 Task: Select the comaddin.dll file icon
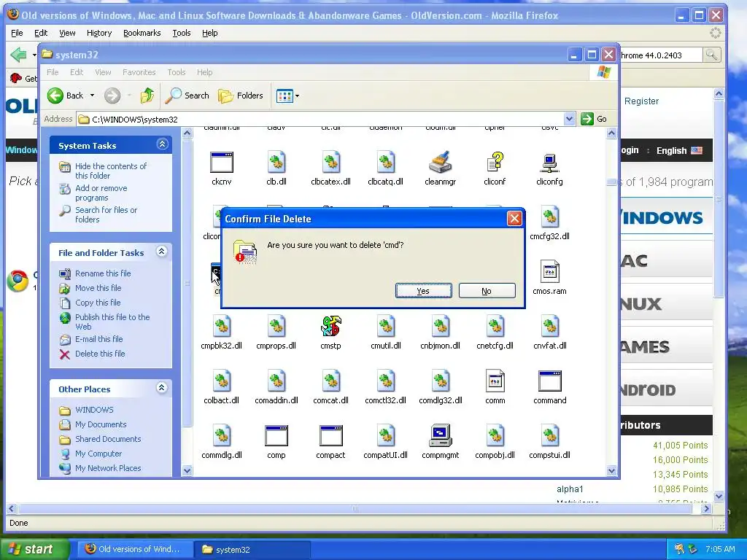pos(276,382)
